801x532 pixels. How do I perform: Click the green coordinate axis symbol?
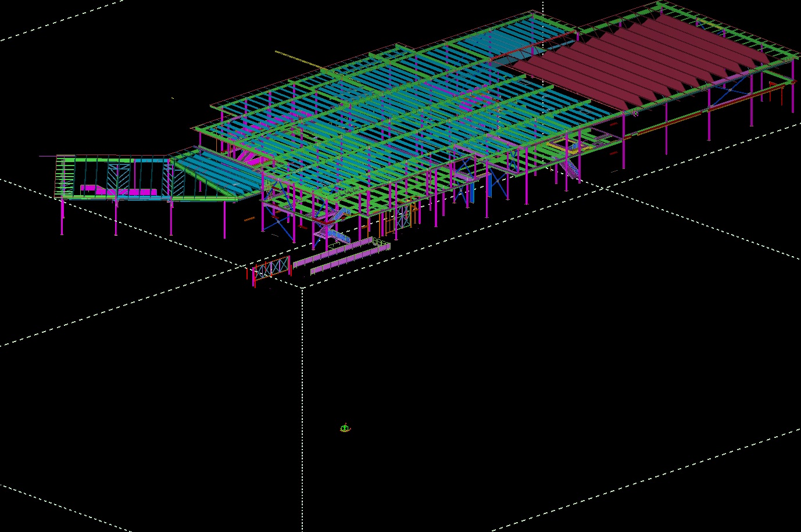tap(345, 429)
